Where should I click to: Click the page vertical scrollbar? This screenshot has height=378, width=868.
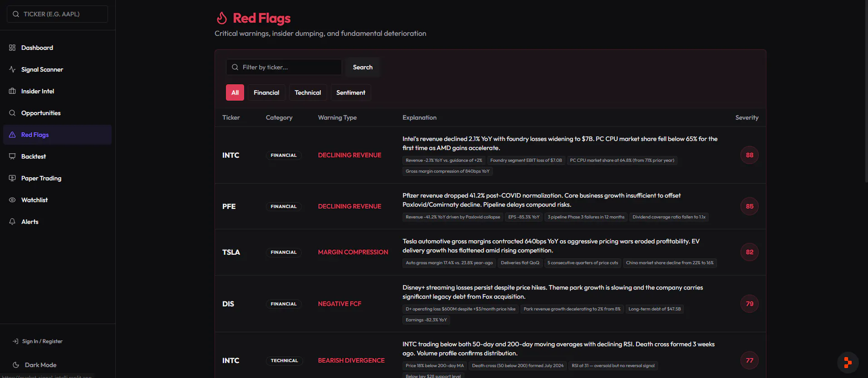click(866, 91)
